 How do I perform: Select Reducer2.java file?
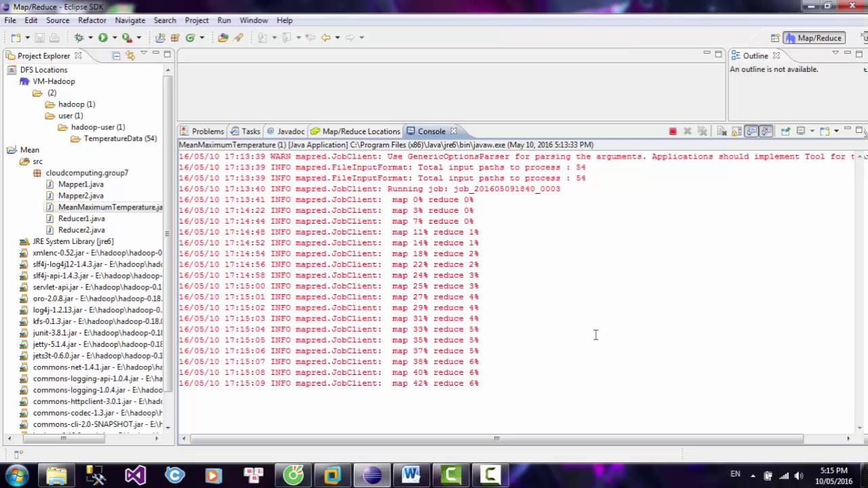click(x=81, y=230)
